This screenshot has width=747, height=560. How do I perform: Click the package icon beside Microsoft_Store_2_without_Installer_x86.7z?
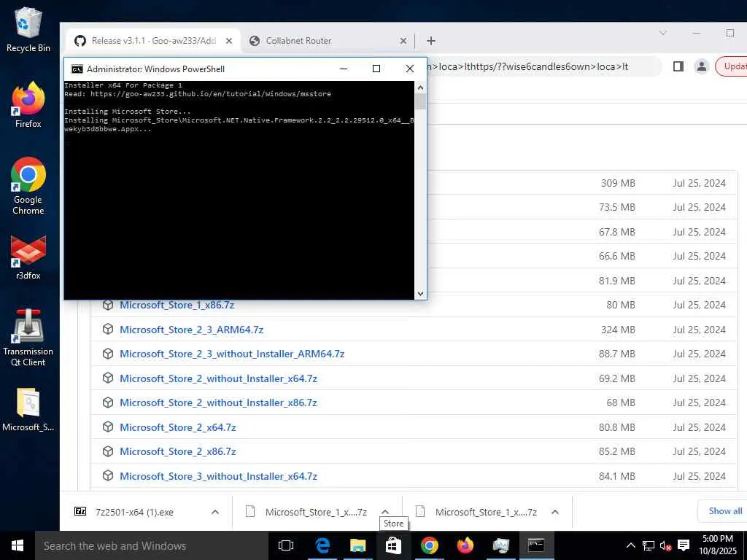[108, 402]
